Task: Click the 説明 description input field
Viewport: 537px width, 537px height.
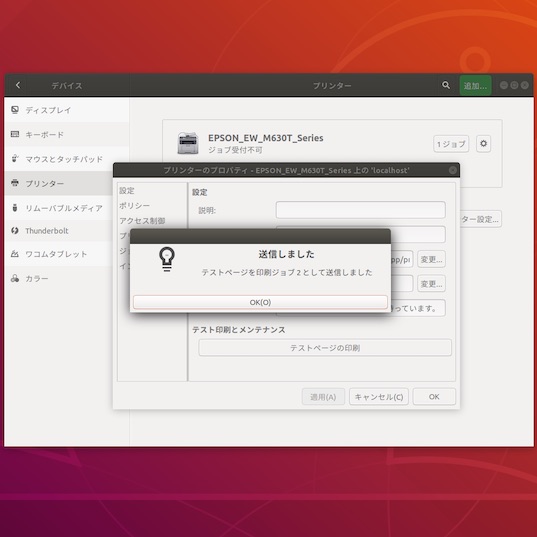Action: [360, 210]
